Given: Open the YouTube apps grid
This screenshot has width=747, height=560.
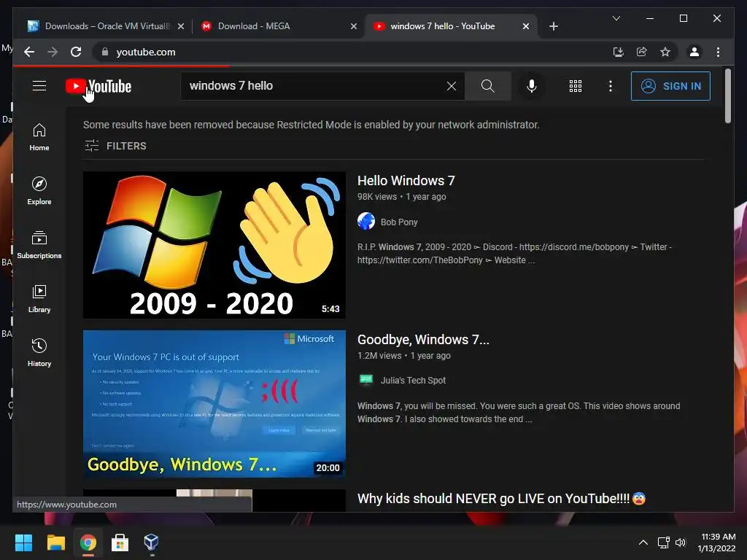Looking at the screenshot, I should (x=576, y=86).
